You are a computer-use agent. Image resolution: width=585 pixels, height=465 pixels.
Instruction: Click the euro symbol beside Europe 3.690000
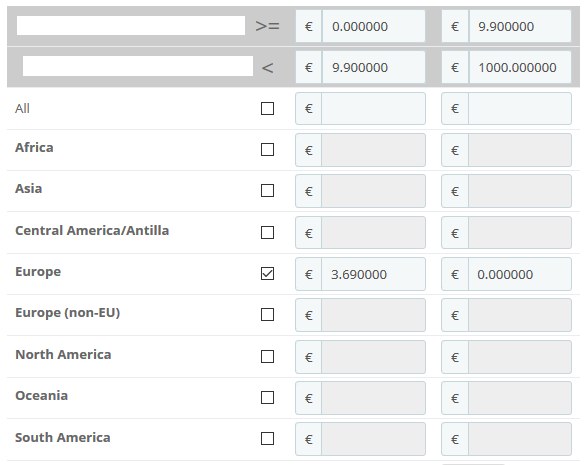[309, 274]
